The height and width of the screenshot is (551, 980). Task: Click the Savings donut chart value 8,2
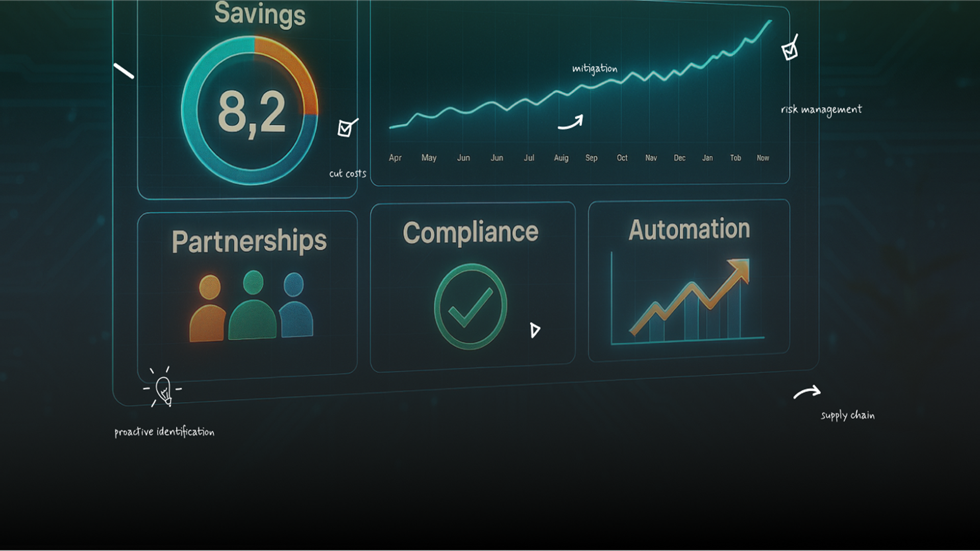coord(251,112)
